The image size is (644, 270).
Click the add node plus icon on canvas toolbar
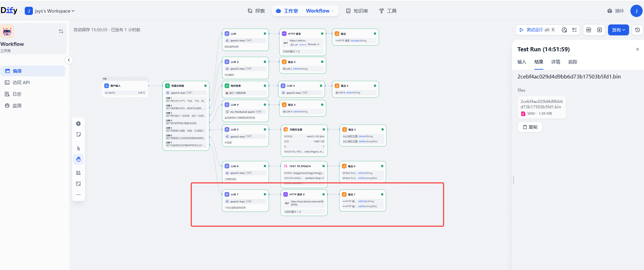tap(78, 124)
